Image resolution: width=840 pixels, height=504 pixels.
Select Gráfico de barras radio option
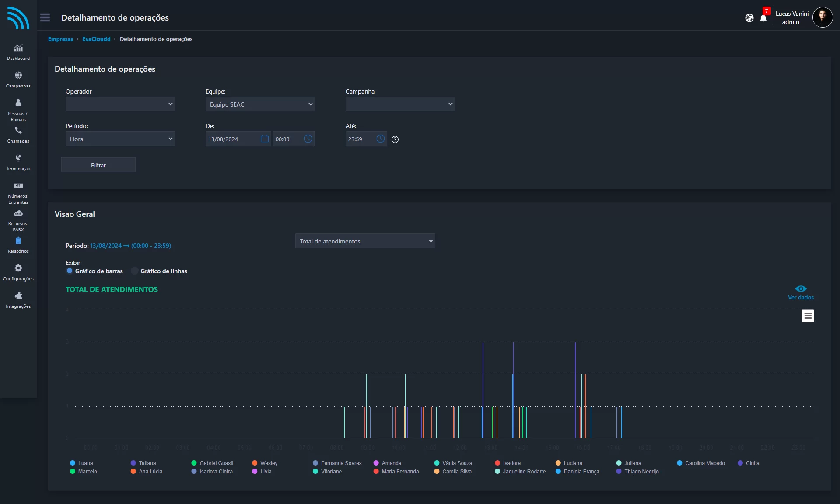pyautogui.click(x=70, y=271)
